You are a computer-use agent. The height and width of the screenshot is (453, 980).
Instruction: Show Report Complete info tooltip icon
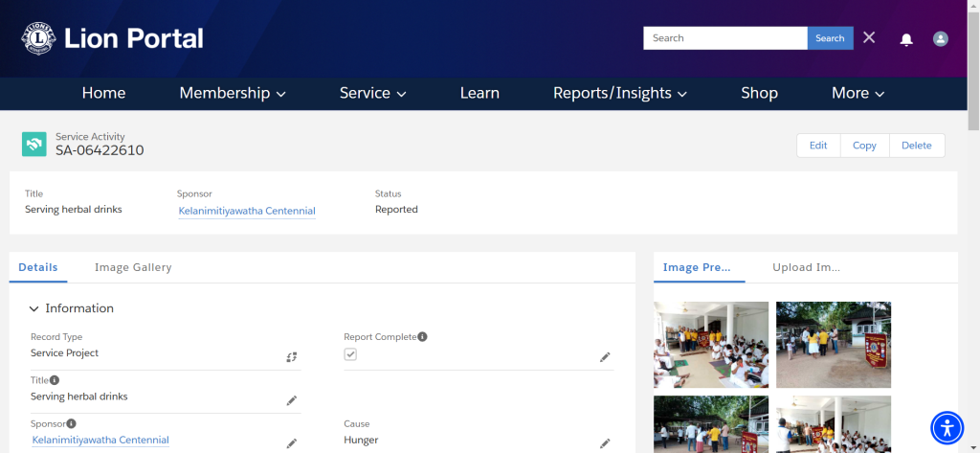click(x=422, y=336)
